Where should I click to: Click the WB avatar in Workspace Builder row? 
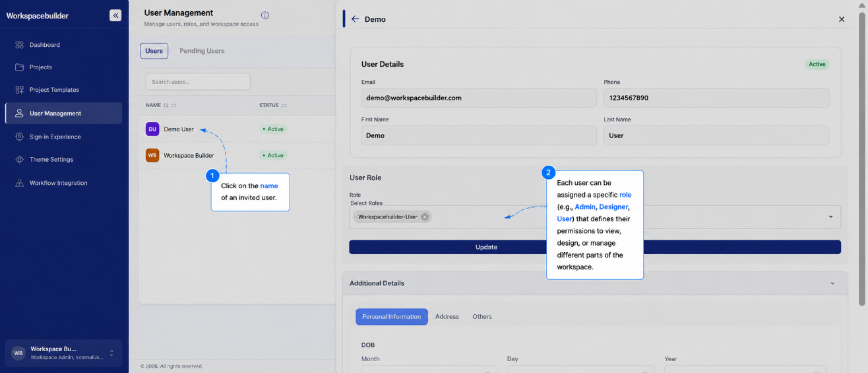tap(152, 155)
